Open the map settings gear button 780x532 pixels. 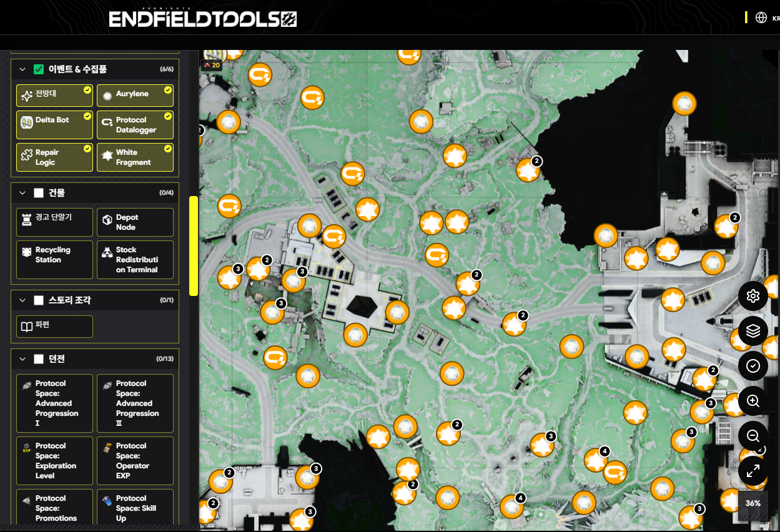coord(753,296)
